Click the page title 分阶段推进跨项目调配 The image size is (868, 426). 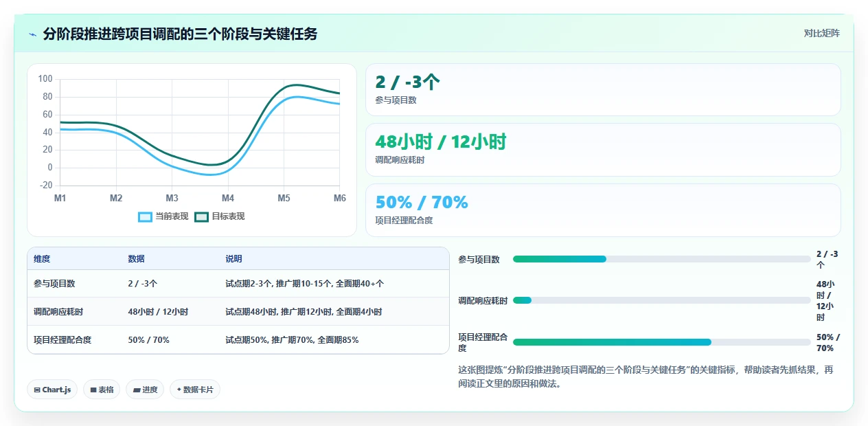pyautogui.click(x=180, y=34)
